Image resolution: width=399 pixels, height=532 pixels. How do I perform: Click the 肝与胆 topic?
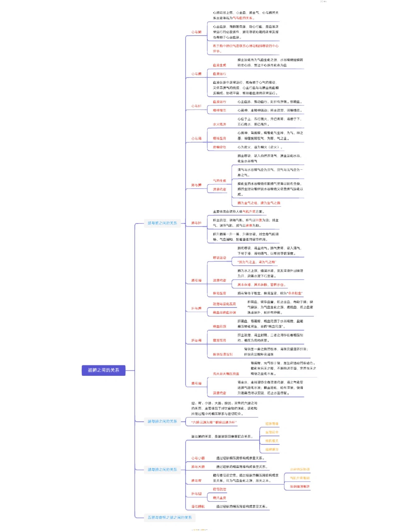pyautogui.click(x=196, y=494)
